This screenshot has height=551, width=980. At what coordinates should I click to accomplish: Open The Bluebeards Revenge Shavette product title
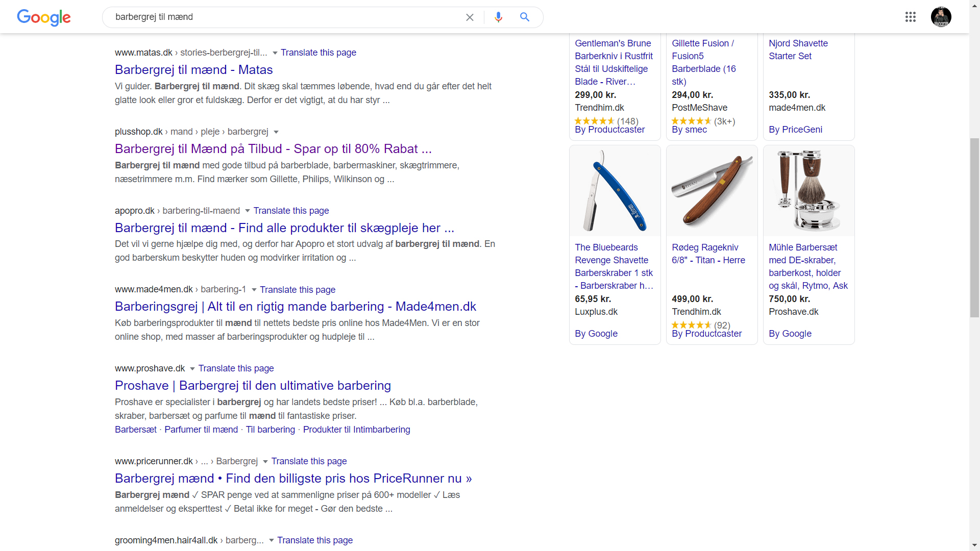coord(614,266)
